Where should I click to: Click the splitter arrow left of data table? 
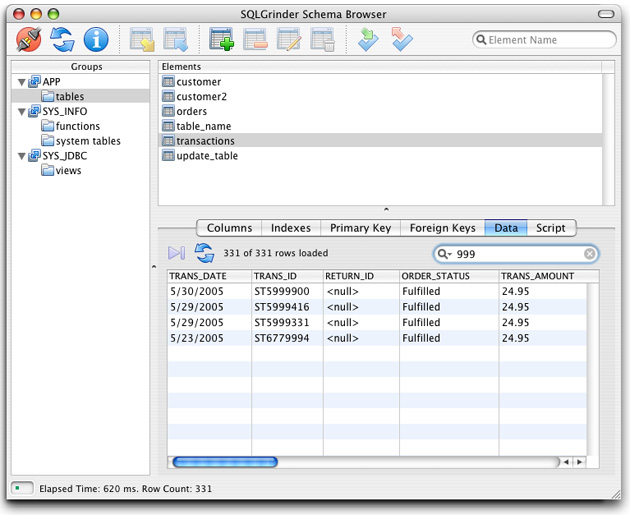[x=154, y=266]
